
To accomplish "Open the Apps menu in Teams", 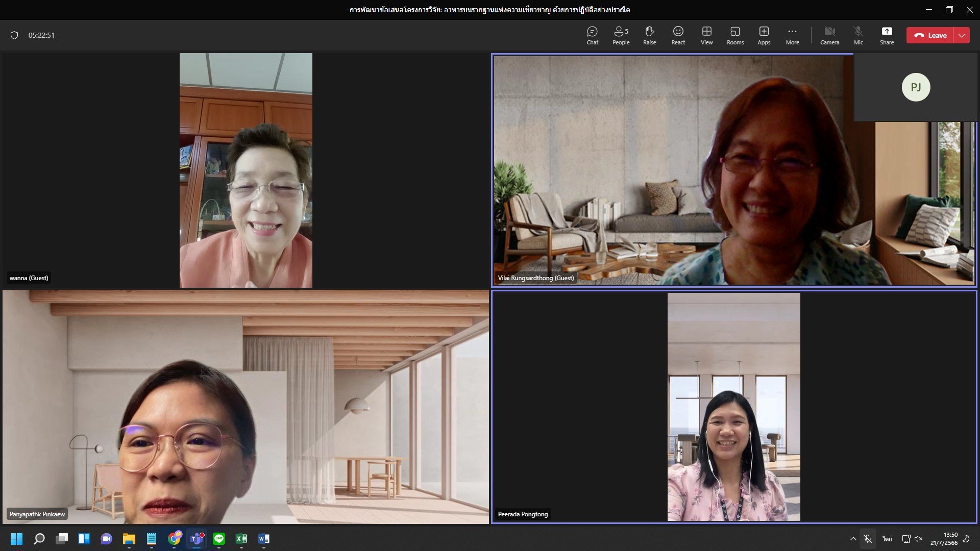I will point(764,35).
